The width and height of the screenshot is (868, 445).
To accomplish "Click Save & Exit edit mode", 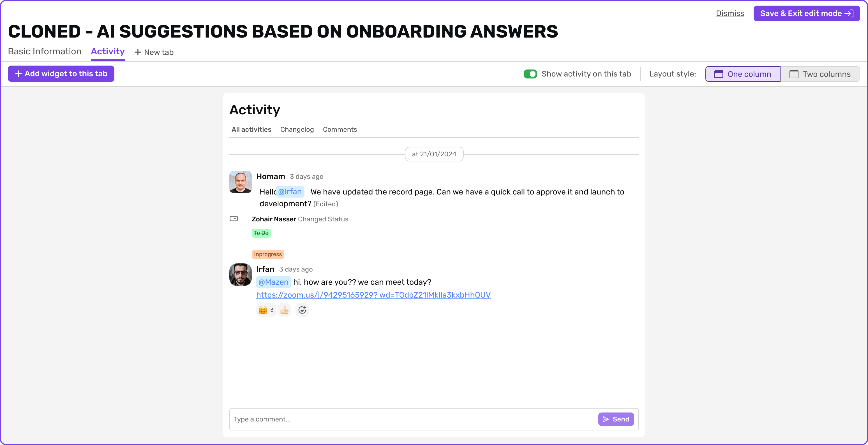I will [x=806, y=13].
